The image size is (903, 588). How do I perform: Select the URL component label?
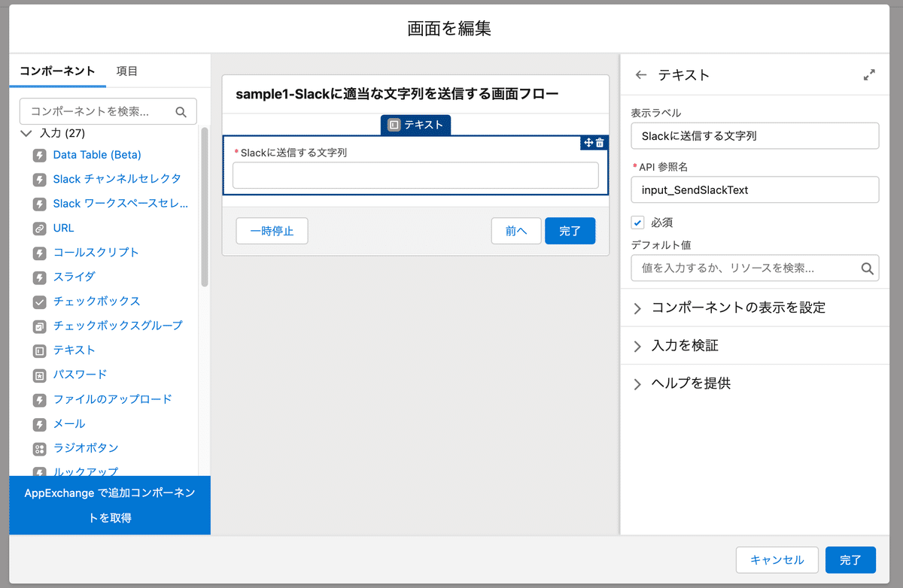pos(63,228)
